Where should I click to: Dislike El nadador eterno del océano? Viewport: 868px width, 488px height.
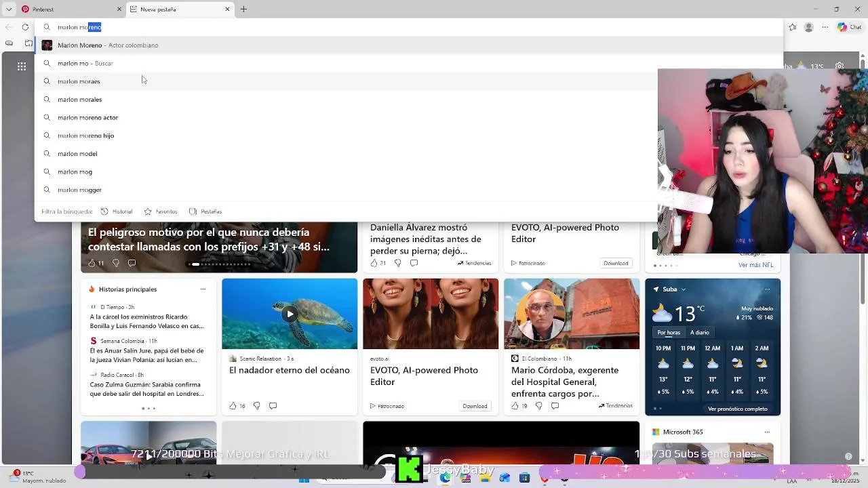[x=256, y=406]
